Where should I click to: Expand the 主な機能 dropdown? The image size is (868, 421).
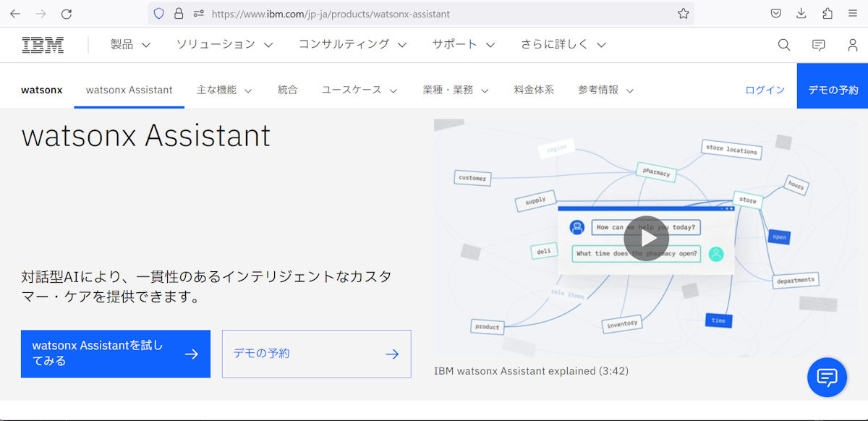pyautogui.click(x=224, y=90)
